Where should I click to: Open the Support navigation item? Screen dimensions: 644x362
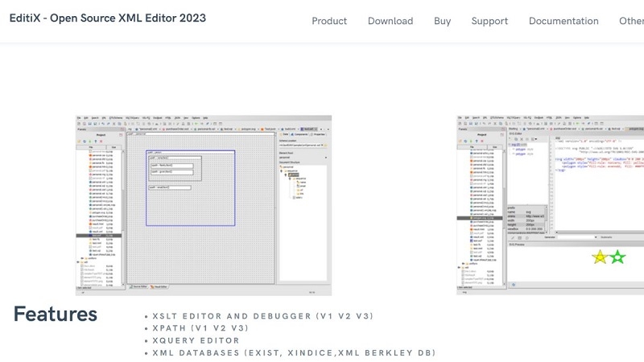click(x=489, y=21)
